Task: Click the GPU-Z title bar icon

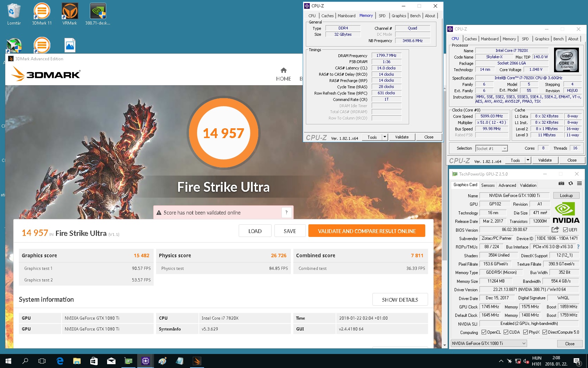Action: 455,174
